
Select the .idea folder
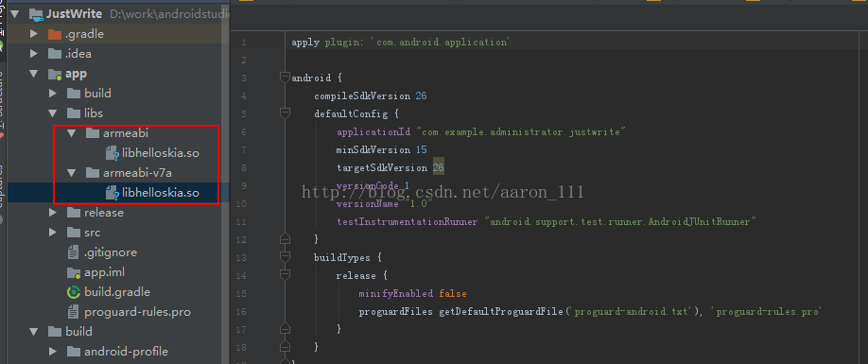[x=78, y=54]
